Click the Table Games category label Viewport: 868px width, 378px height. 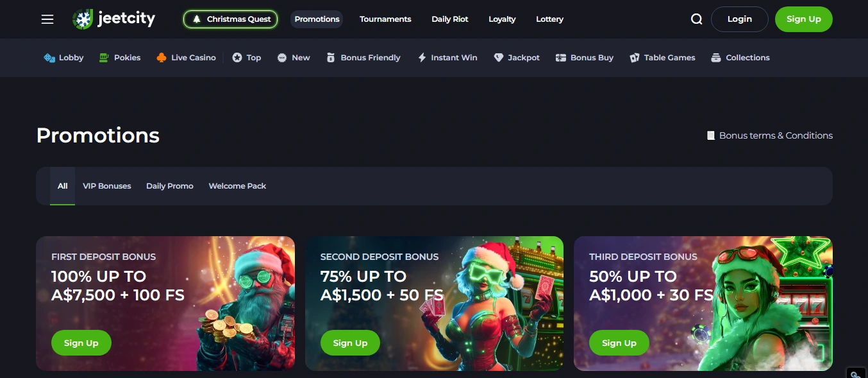click(x=670, y=58)
